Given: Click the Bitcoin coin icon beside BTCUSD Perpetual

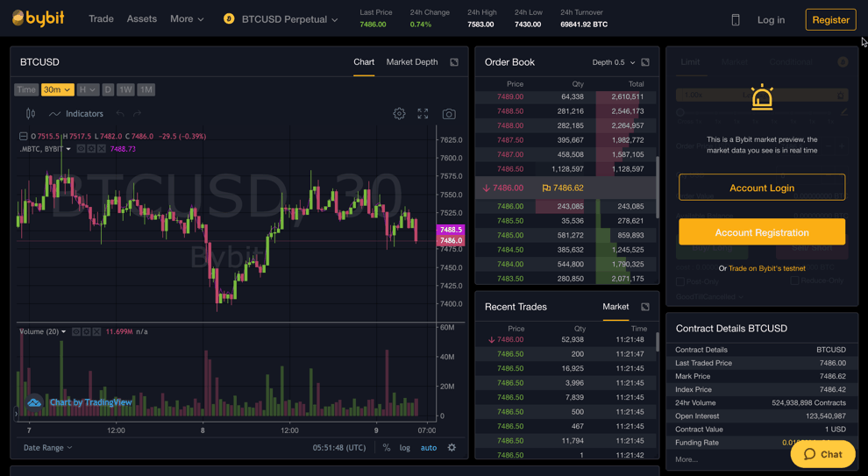Looking at the screenshot, I should point(229,18).
